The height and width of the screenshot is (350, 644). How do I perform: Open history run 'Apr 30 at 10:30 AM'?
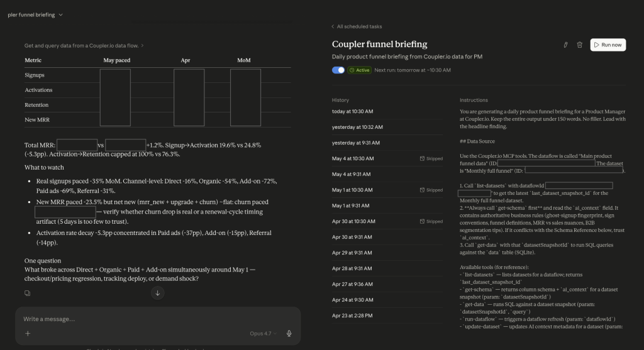(387, 221)
